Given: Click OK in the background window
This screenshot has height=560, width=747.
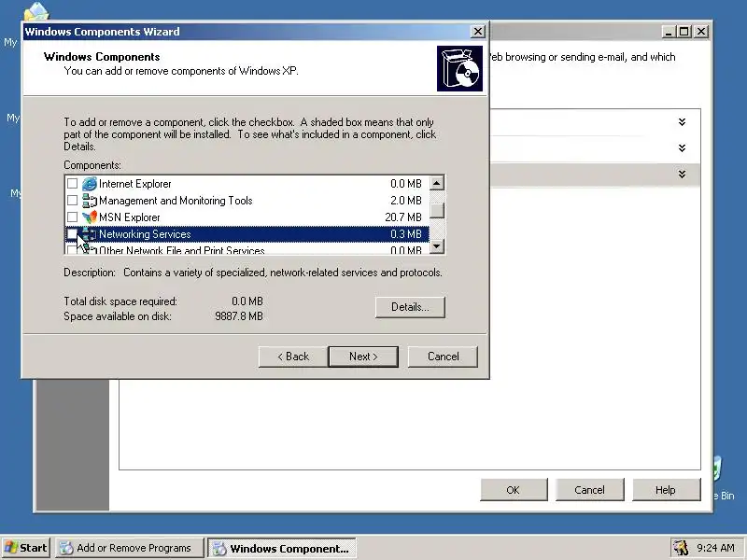Looking at the screenshot, I should 514,490.
